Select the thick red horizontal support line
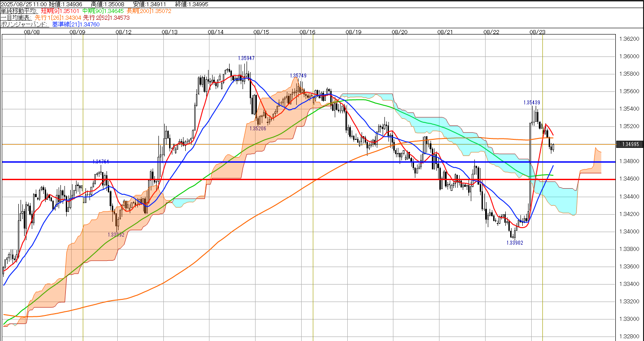The width and height of the screenshot is (644, 341). click(x=309, y=179)
